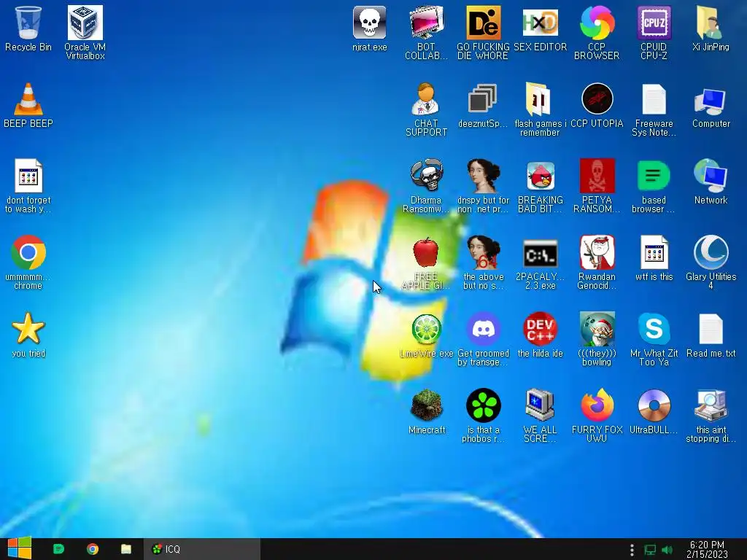Open the wtf is this file icon

coord(654,252)
